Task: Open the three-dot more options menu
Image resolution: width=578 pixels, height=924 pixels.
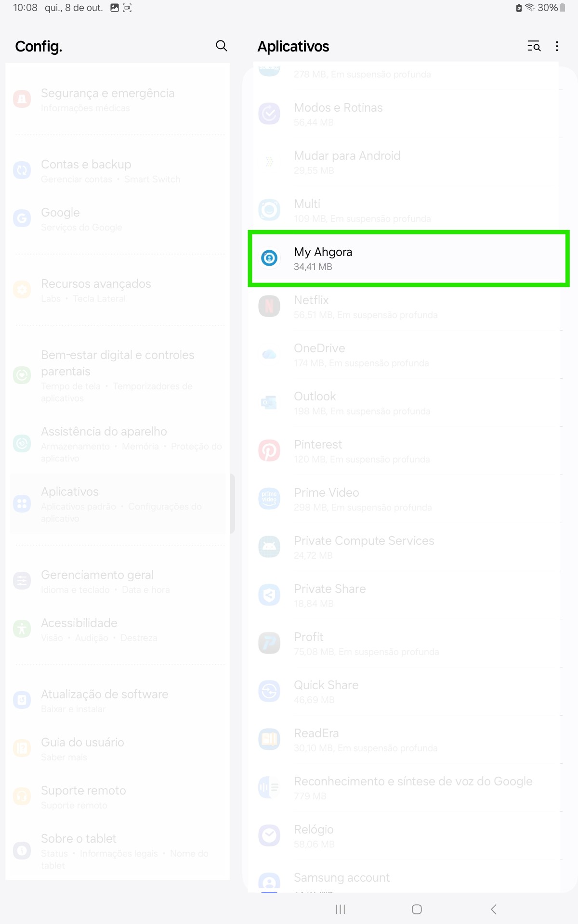Action: point(557,46)
